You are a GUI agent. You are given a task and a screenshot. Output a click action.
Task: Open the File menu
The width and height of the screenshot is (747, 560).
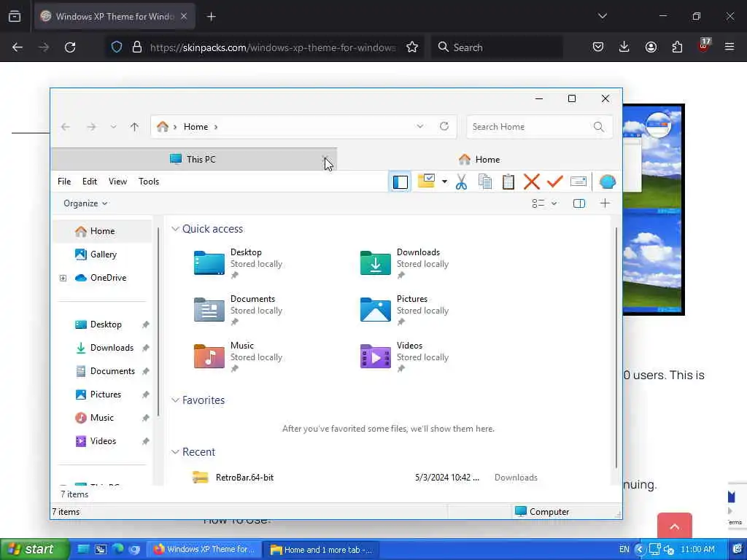pos(64,182)
